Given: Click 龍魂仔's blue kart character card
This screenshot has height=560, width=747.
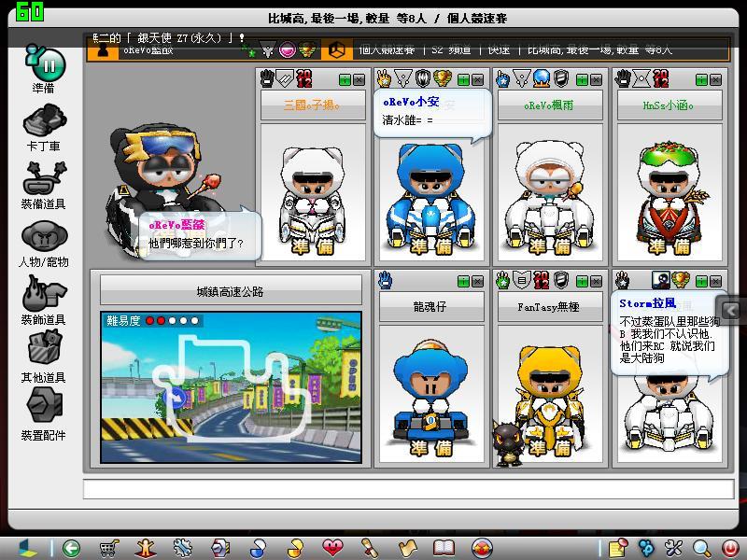Looking at the screenshot, I should tap(431, 394).
